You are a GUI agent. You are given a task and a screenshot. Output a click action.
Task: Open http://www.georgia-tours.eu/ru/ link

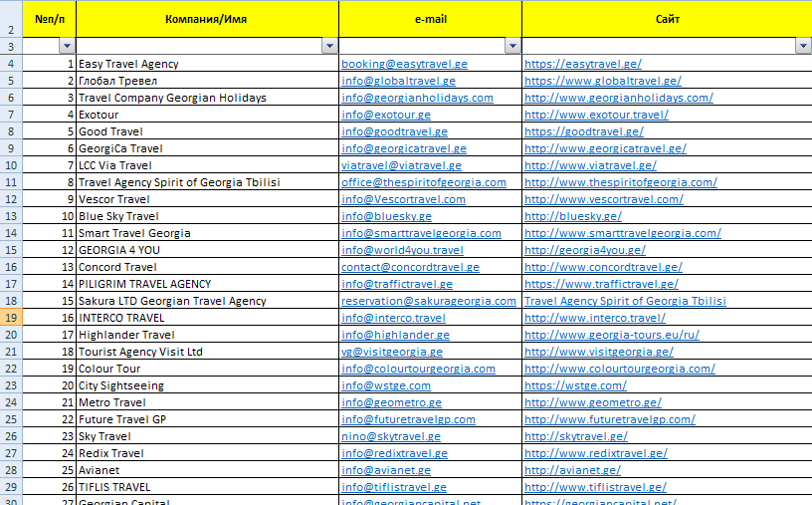[612, 335]
